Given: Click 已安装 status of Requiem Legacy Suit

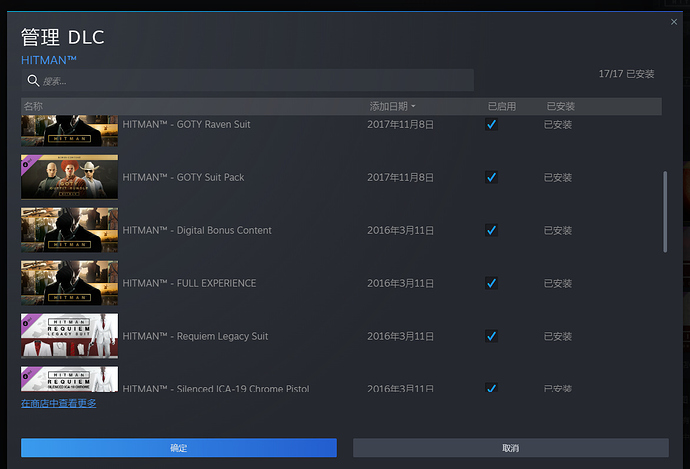Looking at the screenshot, I should click(558, 336).
